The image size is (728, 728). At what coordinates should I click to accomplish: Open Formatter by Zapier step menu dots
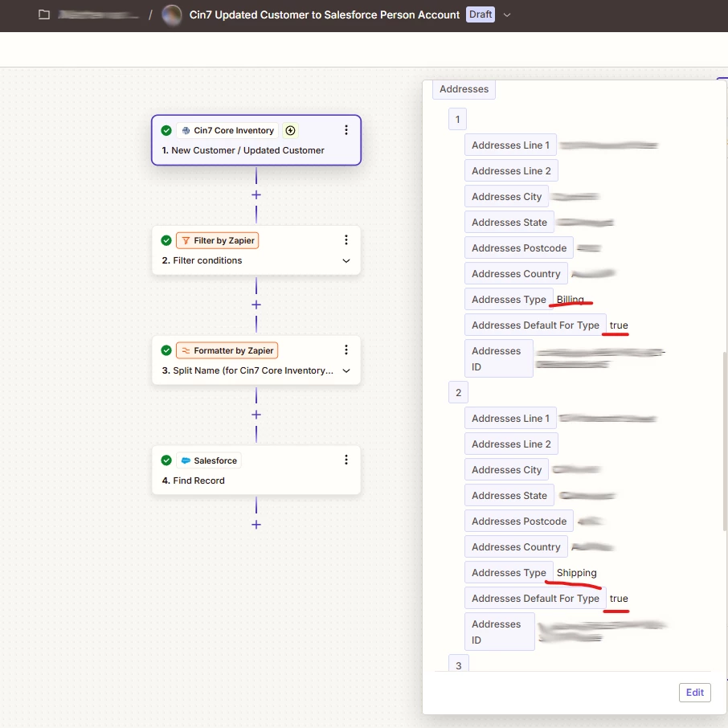tap(346, 350)
